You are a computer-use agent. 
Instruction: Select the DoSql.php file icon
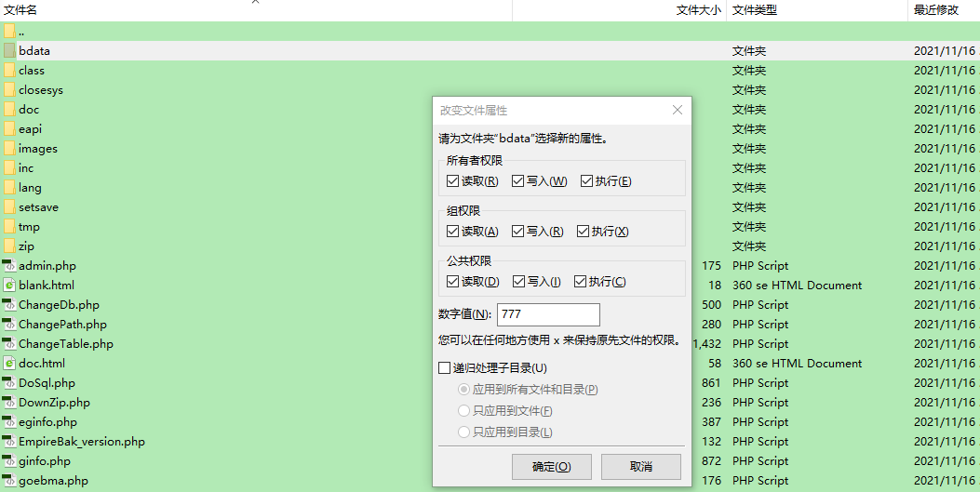click(8, 383)
